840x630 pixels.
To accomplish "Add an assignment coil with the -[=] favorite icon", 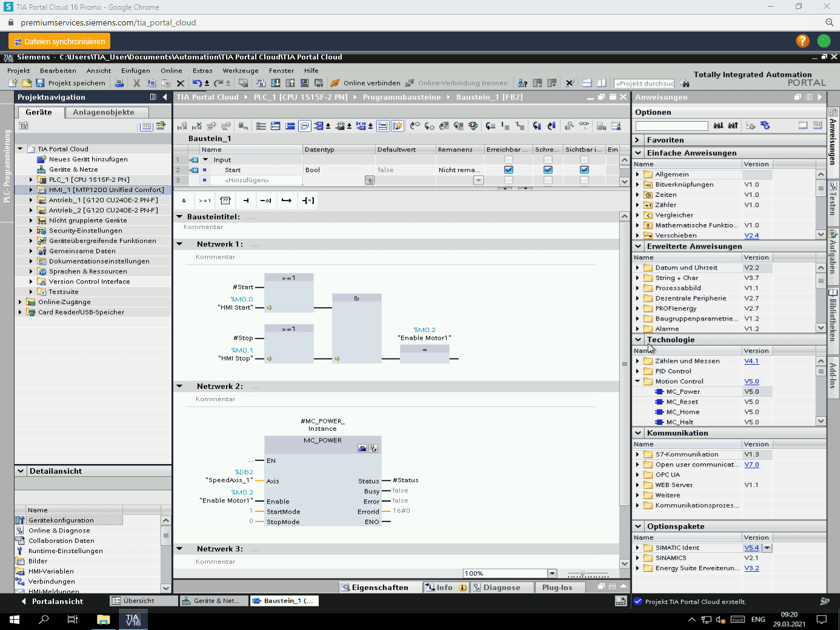I will pyautogui.click(x=307, y=201).
